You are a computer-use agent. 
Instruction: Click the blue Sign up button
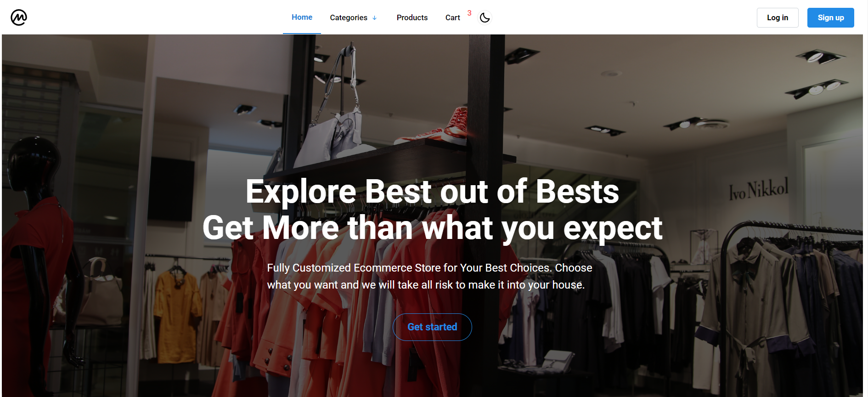pyautogui.click(x=831, y=17)
